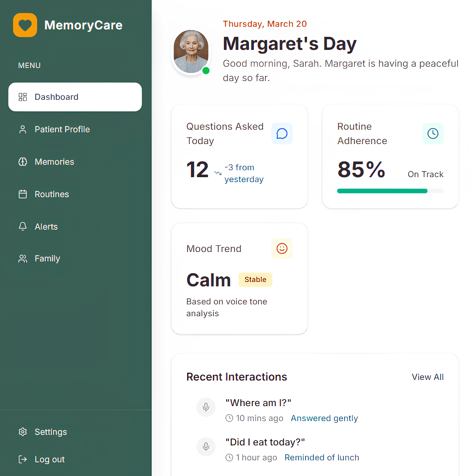Click the MemoryCare heart logo icon
This screenshot has height=476, width=476.
click(x=25, y=25)
